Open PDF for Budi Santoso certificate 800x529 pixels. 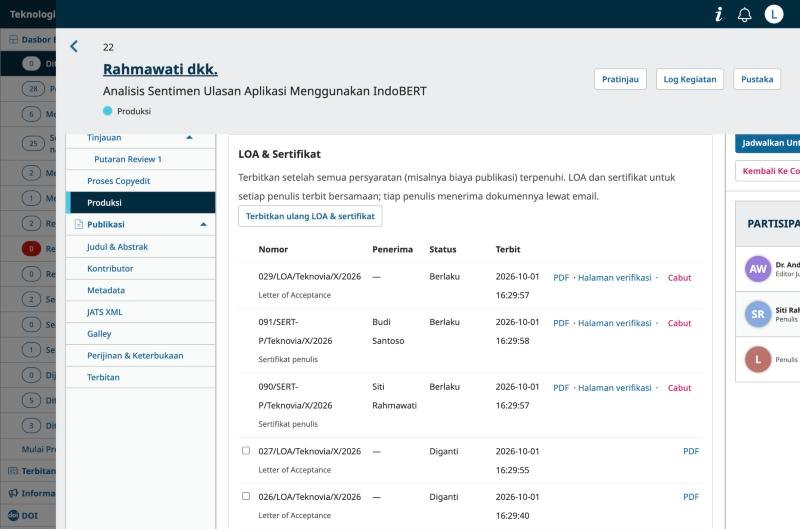point(561,323)
